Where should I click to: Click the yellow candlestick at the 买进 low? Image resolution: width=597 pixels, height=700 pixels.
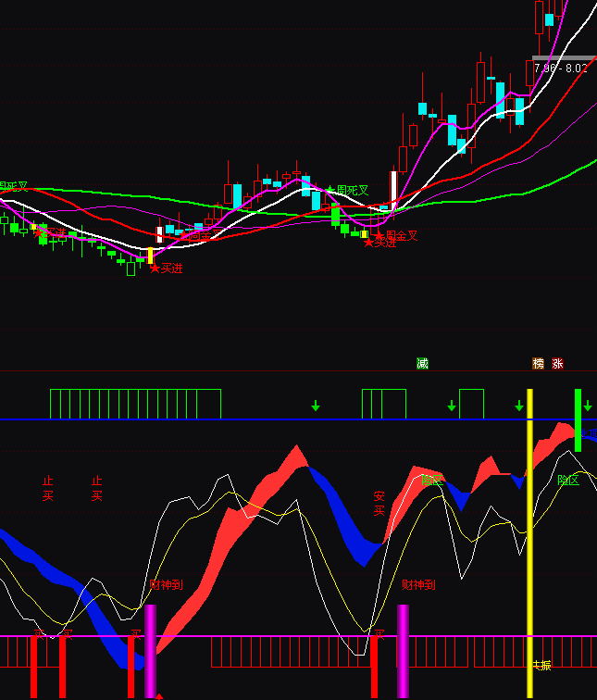151,256
